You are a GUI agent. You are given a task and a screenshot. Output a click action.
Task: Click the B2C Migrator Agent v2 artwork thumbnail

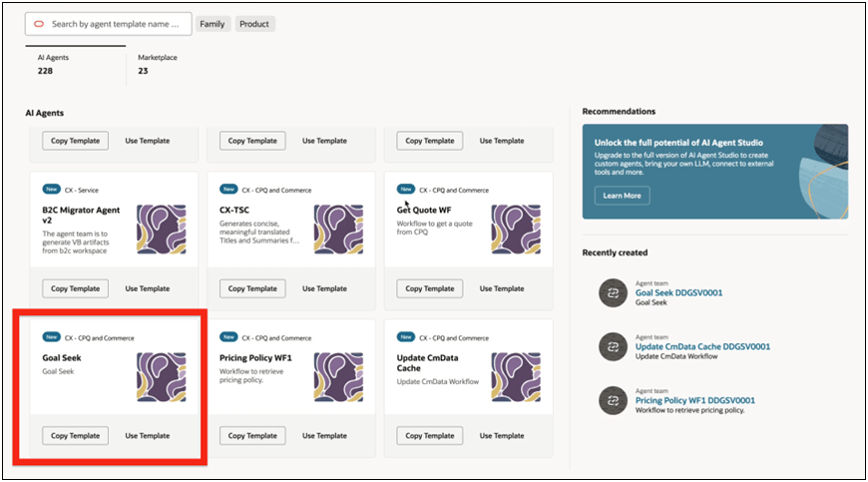coord(162,230)
